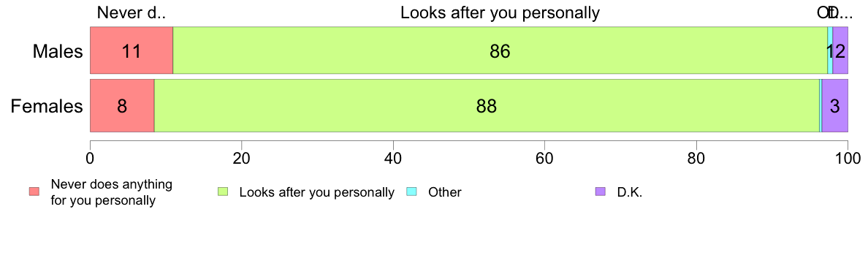Select the Females purple segment labeled 3
Image resolution: width=868 pixels, height=269 pixels.
coord(835,106)
